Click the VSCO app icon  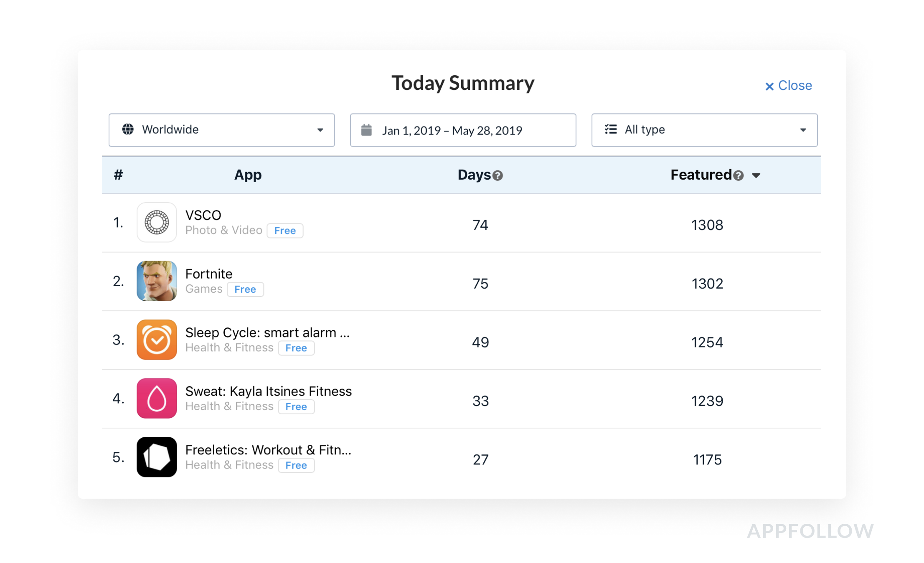point(157,222)
